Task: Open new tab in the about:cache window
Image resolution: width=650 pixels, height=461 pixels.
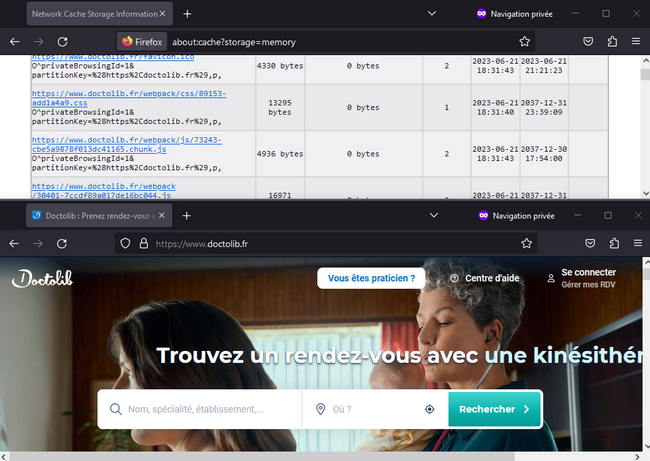Action: [187, 14]
